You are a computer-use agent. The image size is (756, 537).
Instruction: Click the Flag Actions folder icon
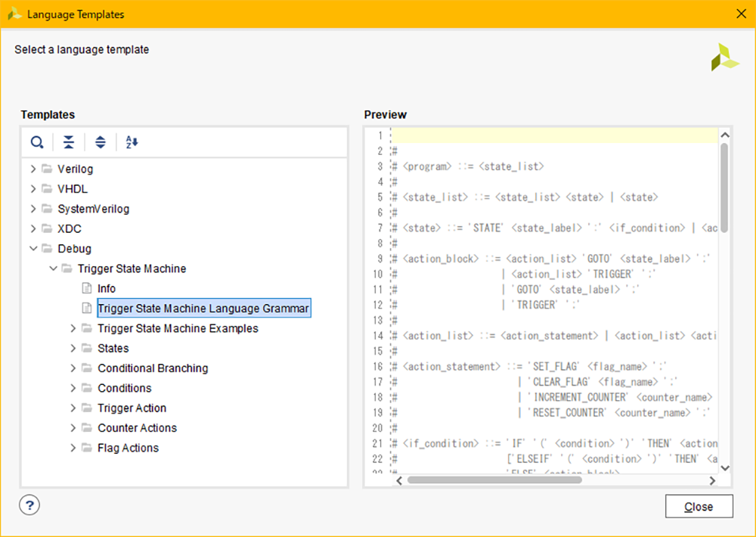point(87,448)
